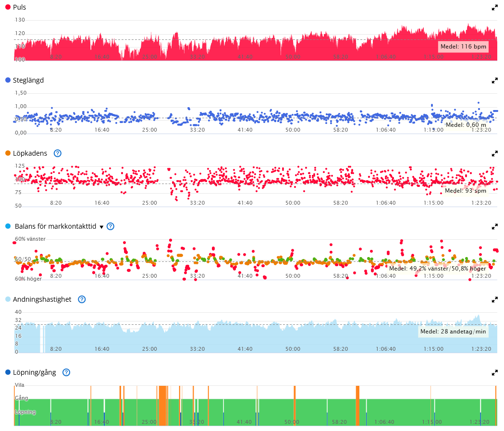Expand the Löpning/gång chart to fullscreen

495,372
